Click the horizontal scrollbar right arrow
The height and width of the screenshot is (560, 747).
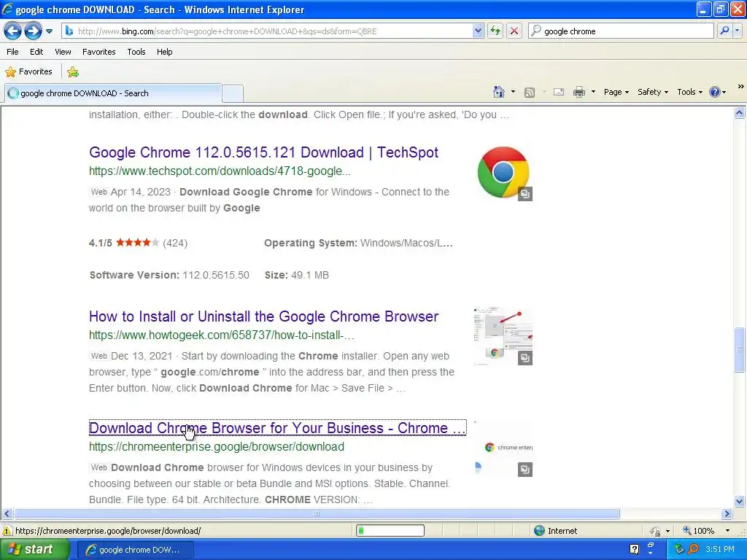[x=727, y=513]
